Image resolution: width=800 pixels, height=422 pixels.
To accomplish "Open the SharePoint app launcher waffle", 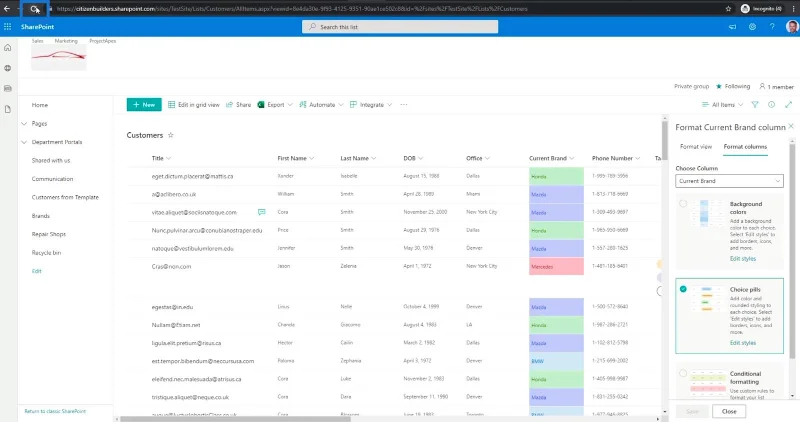I will 8,27.
